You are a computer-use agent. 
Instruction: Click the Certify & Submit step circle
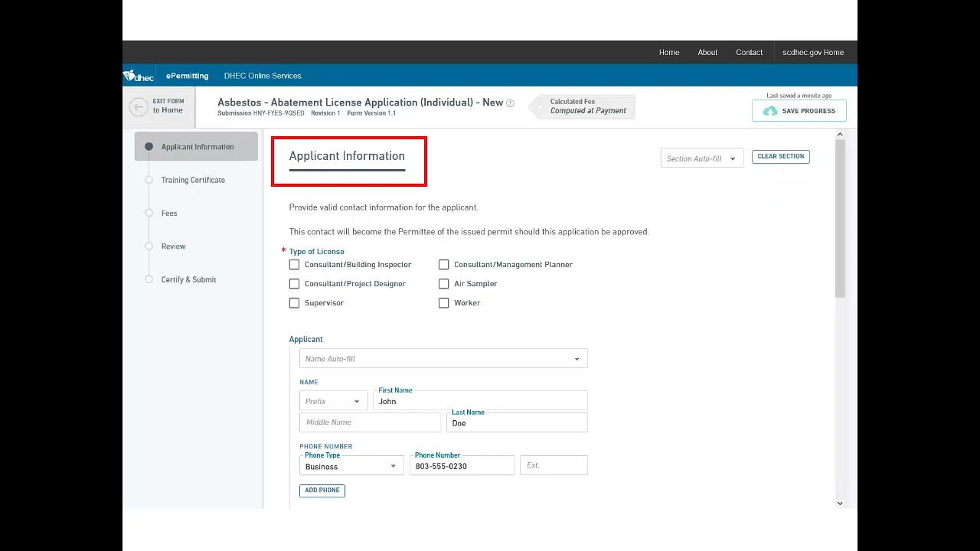click(x=149, y=279)
